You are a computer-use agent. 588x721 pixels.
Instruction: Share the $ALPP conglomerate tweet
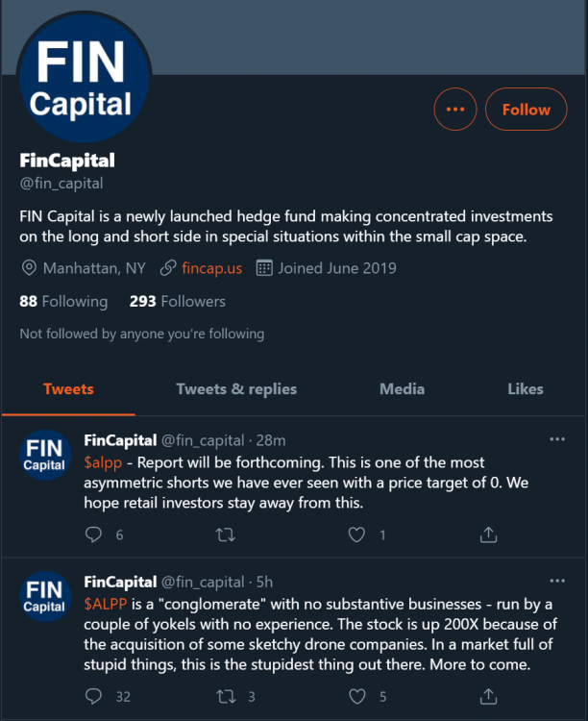pos(488,696)
